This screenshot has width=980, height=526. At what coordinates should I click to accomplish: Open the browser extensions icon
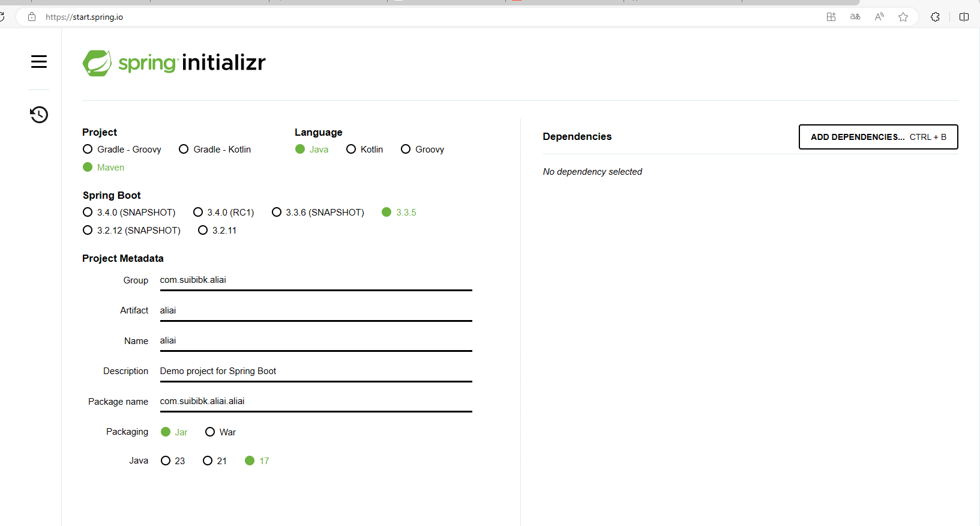coord(935,17)
